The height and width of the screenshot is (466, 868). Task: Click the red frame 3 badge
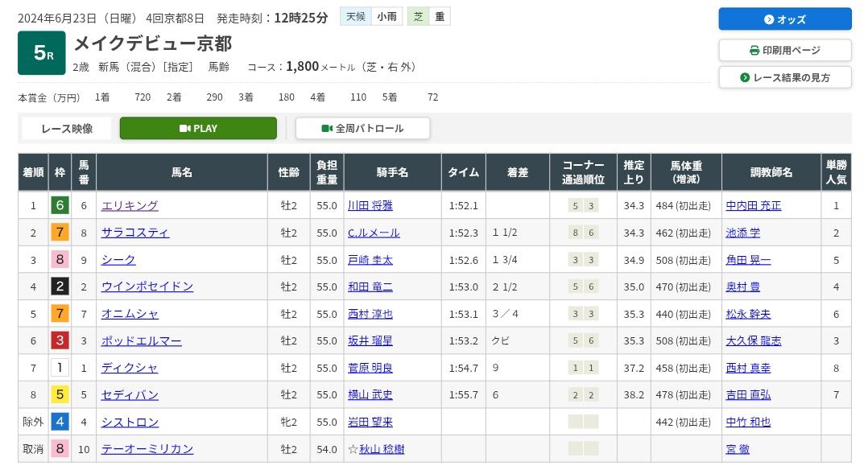[60, 340]
